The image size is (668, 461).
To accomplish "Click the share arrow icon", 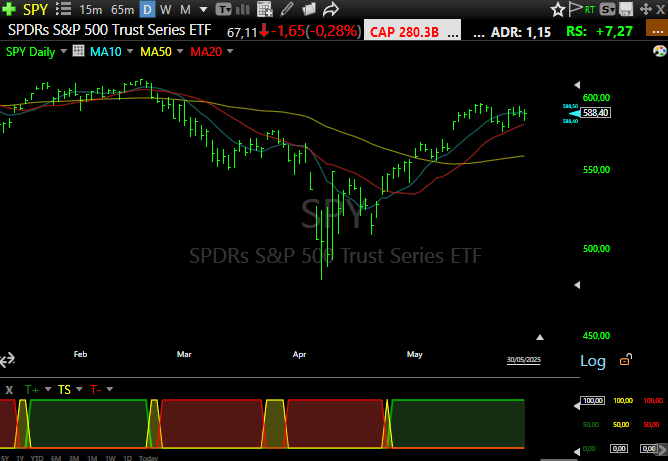I will tap(331, 9).
